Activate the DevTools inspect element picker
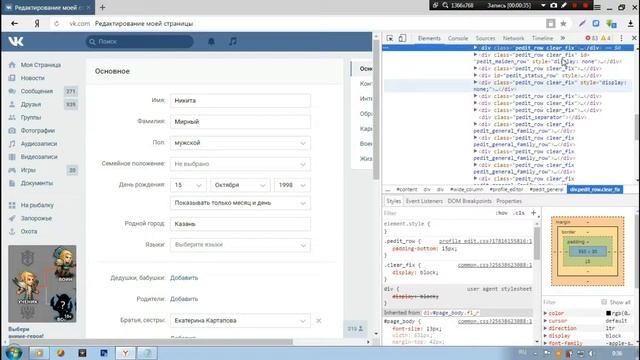The height and width of the screenshot is (360, 640). 390,38
